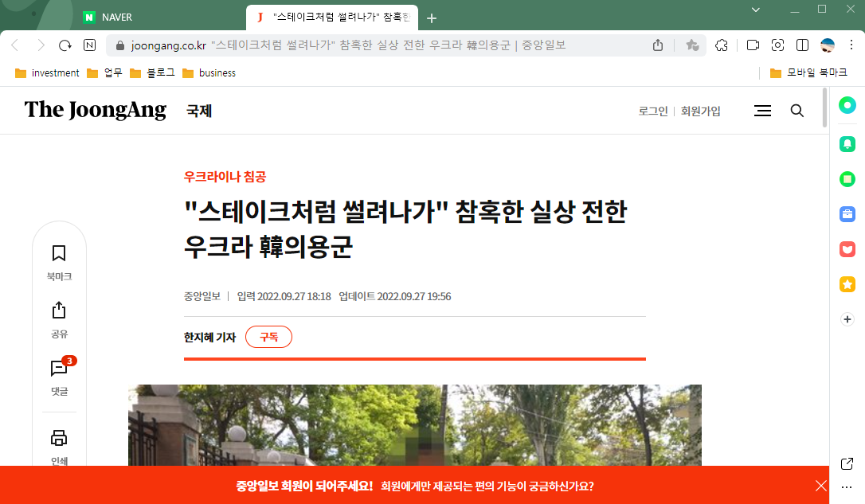Open the business bookmarks folder
The image size is (865, 504).
pyautogui.click(x=209, y=72)
